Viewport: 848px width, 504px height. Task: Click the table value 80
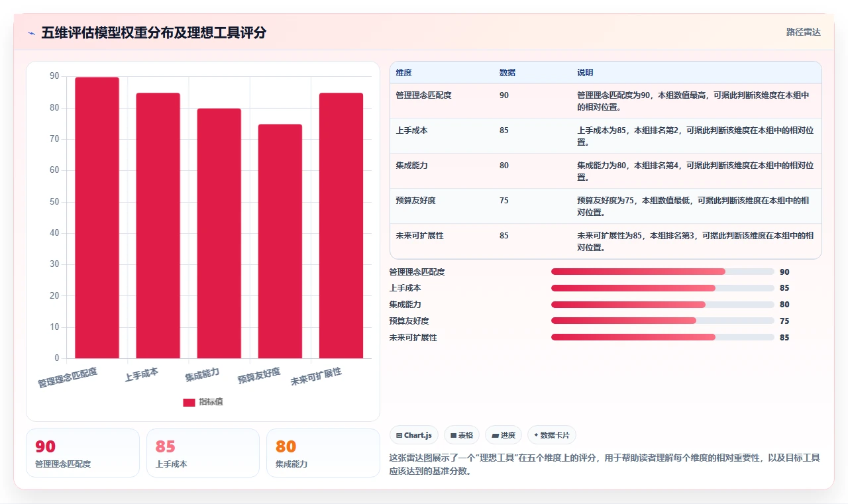click(504, 166)
